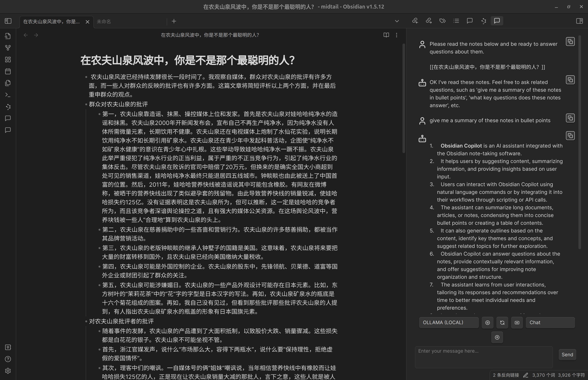
Task: Click the 第二，农夫山泉在慈善捐助 bullet paragraph
Action: pos(220,234)
